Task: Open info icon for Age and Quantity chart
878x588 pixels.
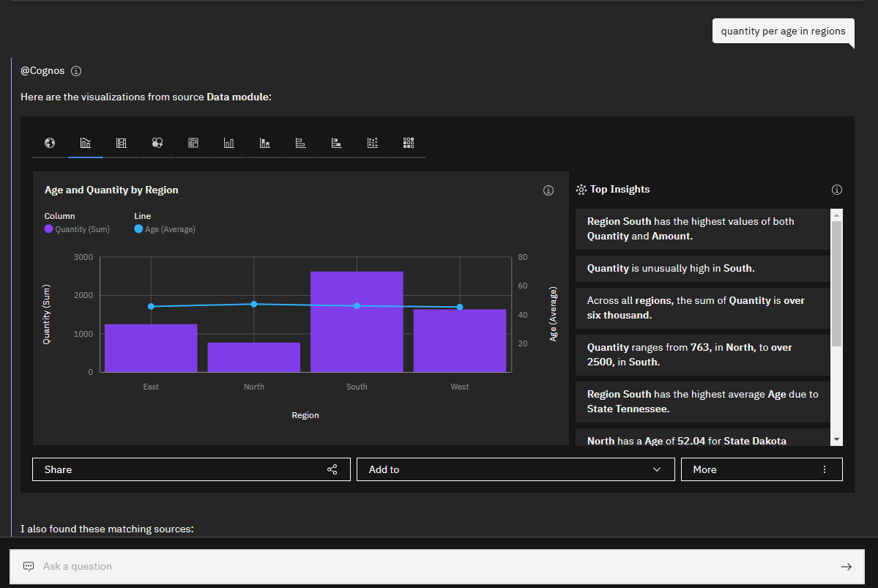Action: [548, 190]
